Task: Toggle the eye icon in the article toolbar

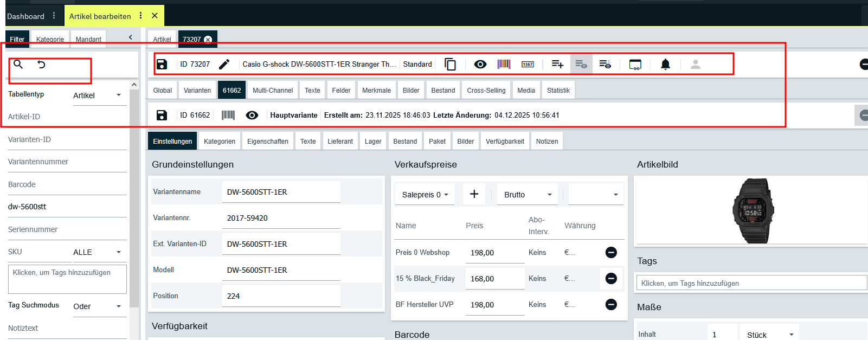Action: (480, 65)
